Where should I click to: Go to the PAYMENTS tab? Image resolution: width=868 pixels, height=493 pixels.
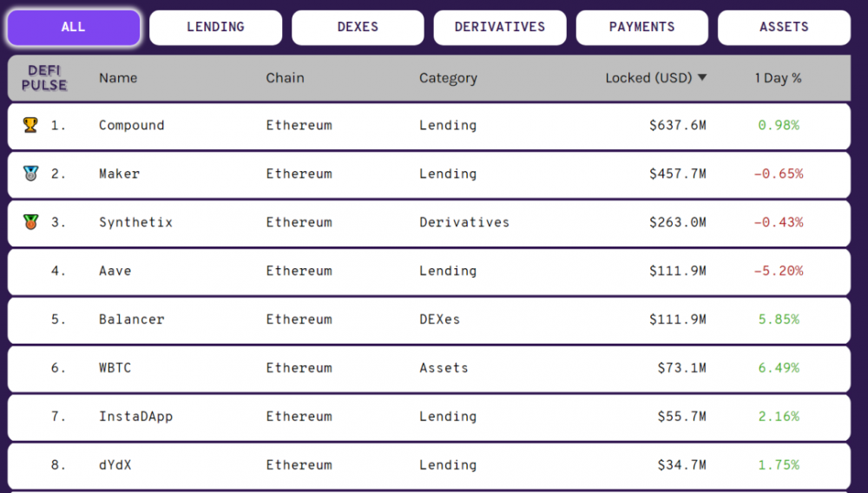pyautogui.click(x=642, y=27)
